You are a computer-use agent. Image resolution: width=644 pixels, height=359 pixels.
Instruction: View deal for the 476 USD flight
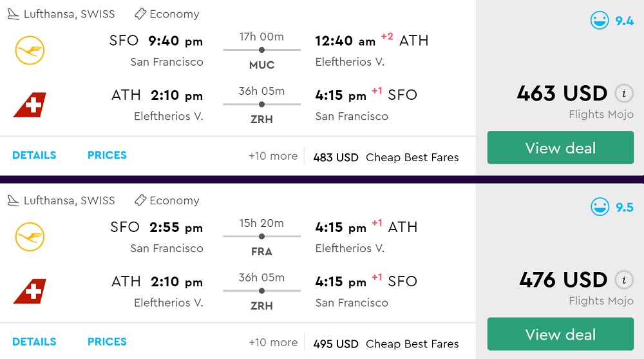[560, 335]
